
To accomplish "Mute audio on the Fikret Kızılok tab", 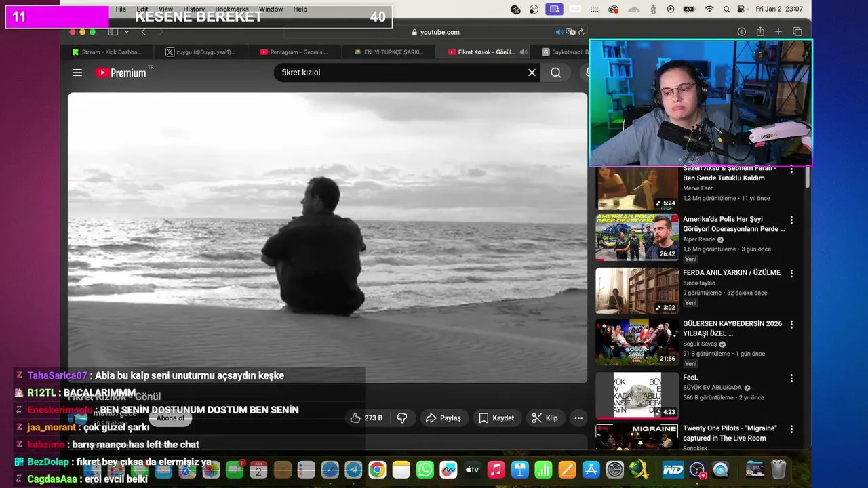I will 524,52.
